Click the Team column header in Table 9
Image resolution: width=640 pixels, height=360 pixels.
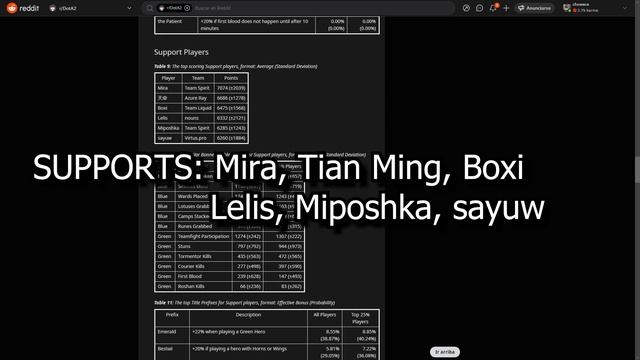tap(198, 78)
